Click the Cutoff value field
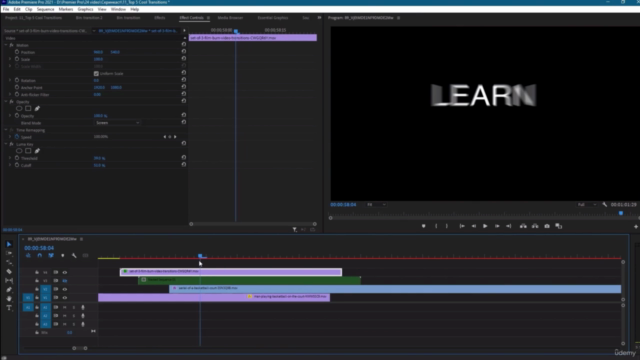Screen dimensions: 640x360 99,165
